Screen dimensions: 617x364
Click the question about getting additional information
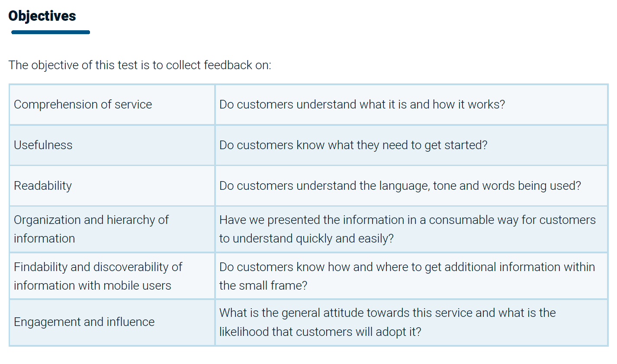pyautogui.click(x=407, y=276)
